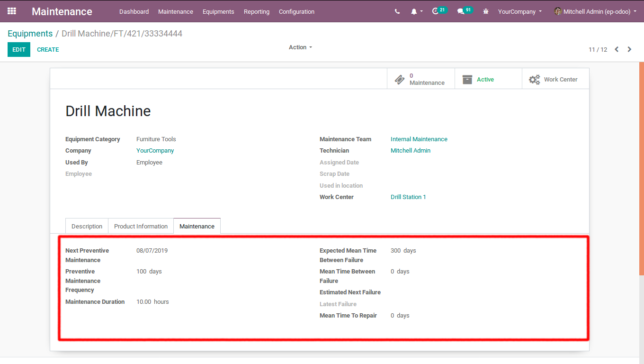Viewport: 644px width, 364px height.
Task: Open the Configuration menu
Action: [296, 11]
